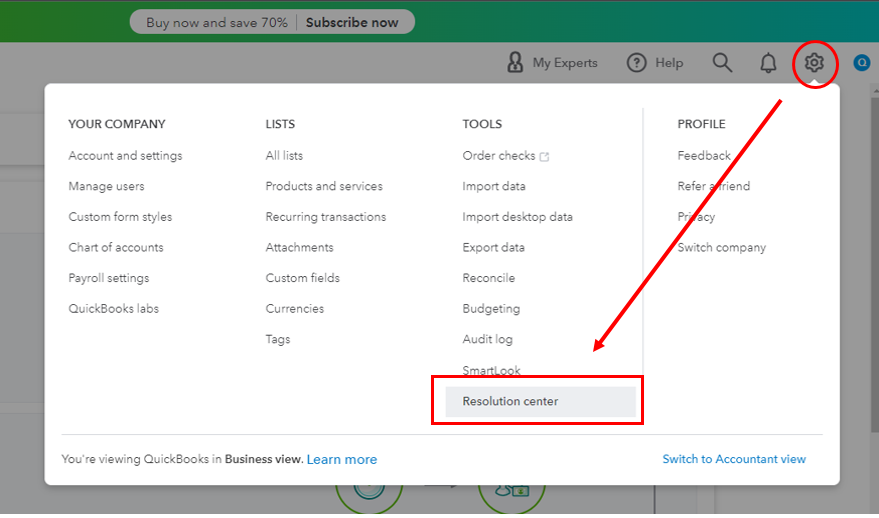Select Import data
879x518 pixels.
tap(494, 186)
